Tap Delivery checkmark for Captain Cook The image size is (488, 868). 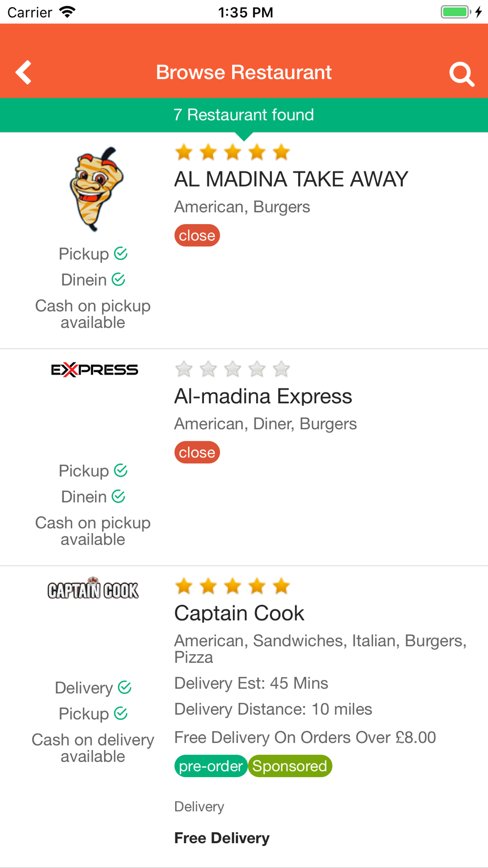pos(125,687)
